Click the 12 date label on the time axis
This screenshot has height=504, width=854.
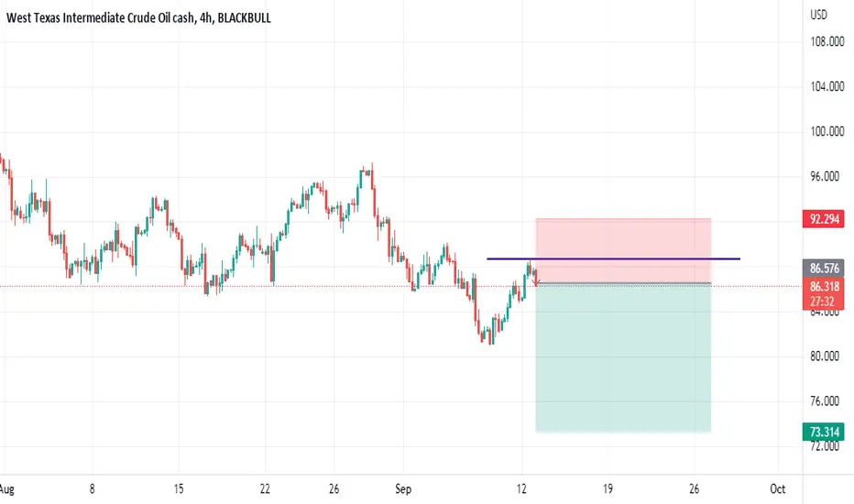[x=521, y=488]
